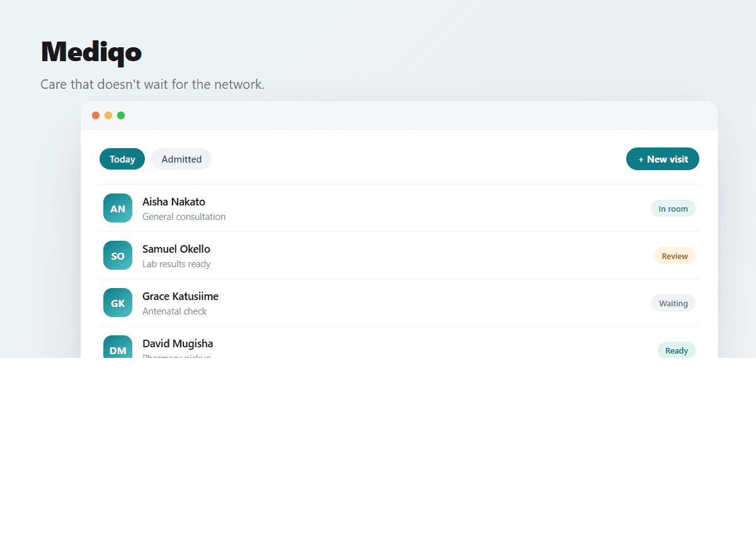Viewport: 756px width, 542px height.
Task: Click the In room status badge
Action: pos(673,209)
